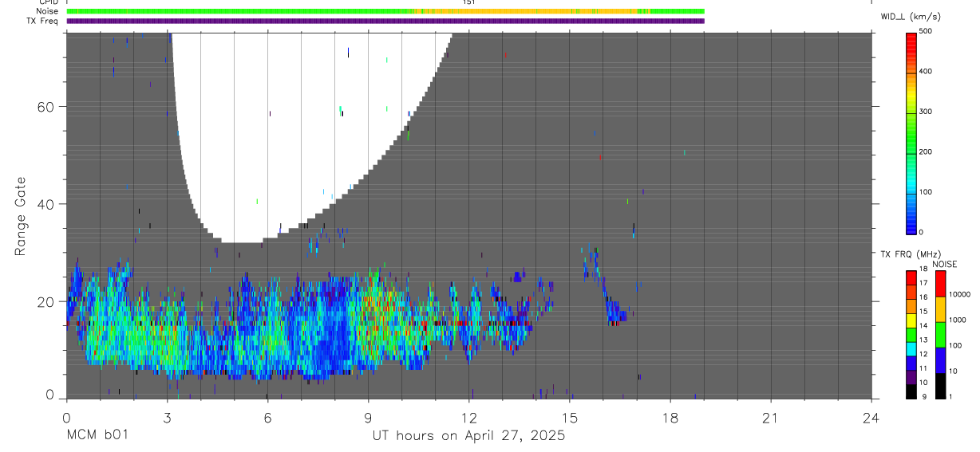The image size is (980, 452).
Task: Click the '400' tick on the WID scale
Action: click(926, 72)
